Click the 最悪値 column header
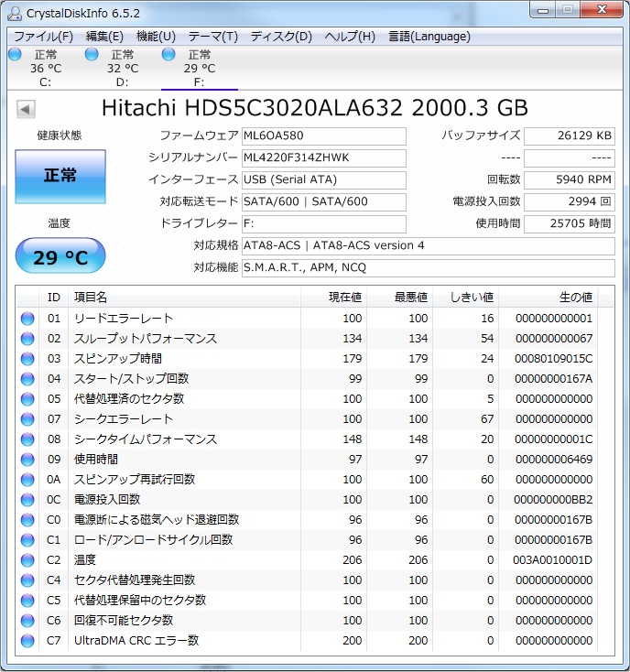The width and height of the screenshot is (630, 672). click(400, 297)
